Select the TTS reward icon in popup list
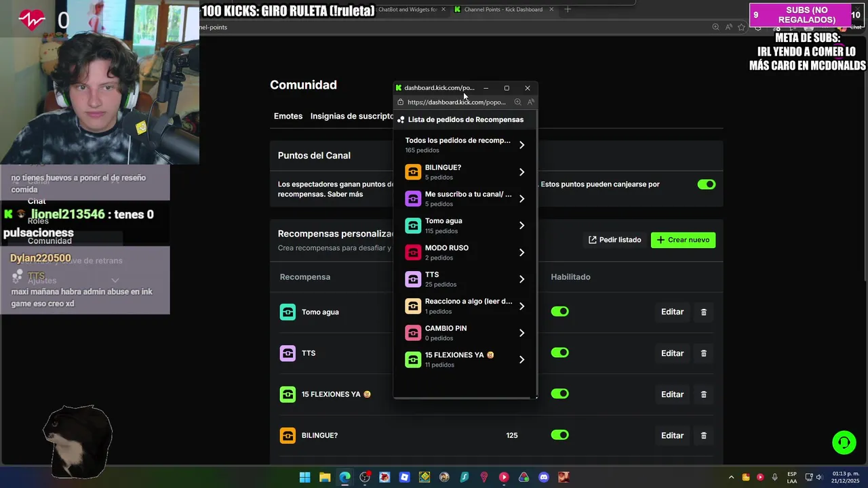868x488 pixels. click(413, 279)
